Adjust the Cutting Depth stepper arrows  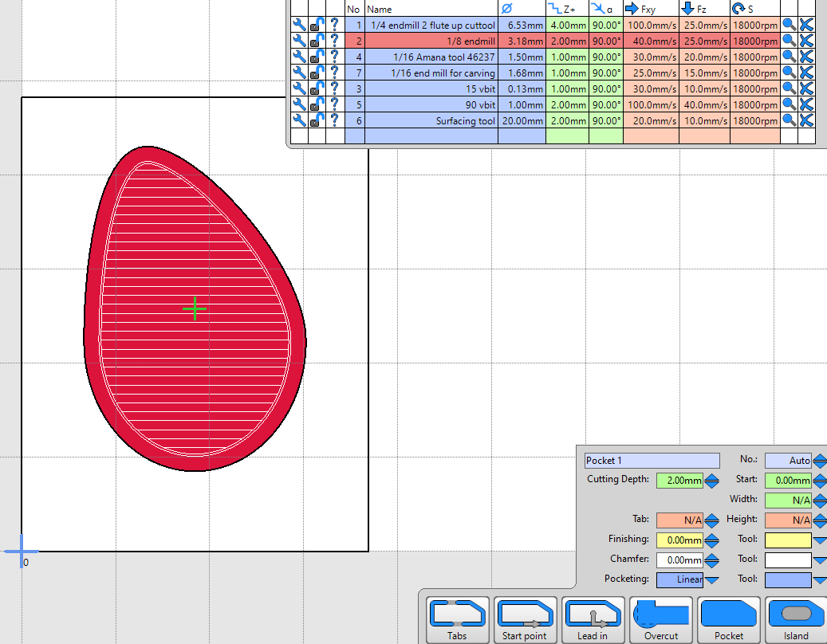pos(711,481)
